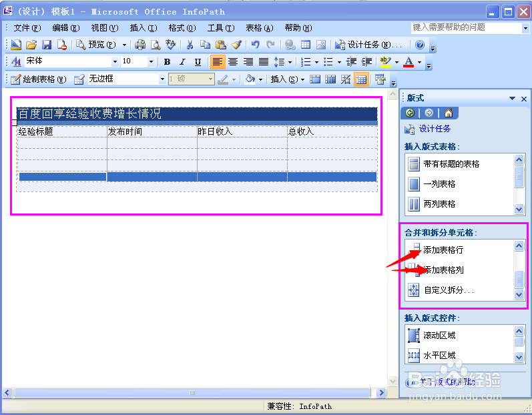Expand the 版式 task pane menu arrow

point(513,98)
